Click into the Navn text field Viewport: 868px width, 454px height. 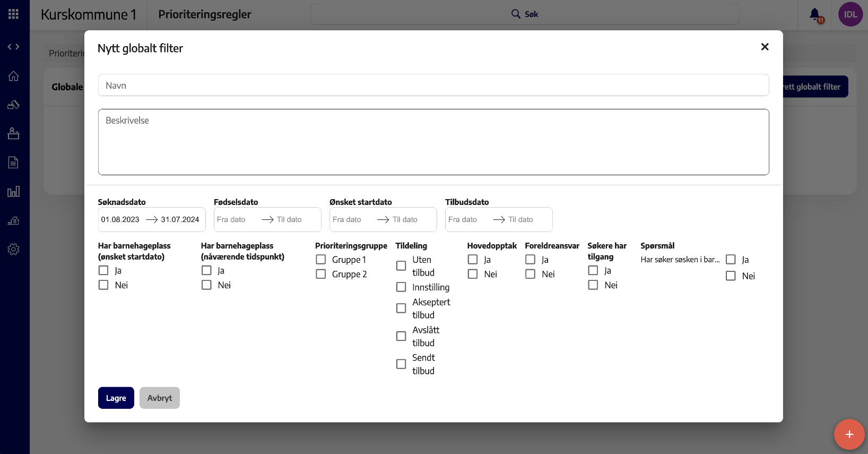pyautogui.click(x=433, y=85)
